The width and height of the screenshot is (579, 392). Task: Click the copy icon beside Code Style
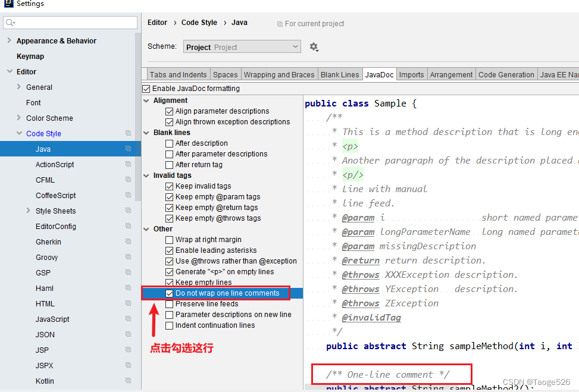click(x=128, y=133)
